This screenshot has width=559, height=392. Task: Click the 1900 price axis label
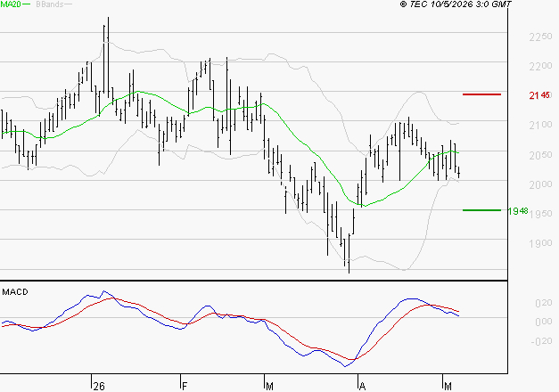540,243
